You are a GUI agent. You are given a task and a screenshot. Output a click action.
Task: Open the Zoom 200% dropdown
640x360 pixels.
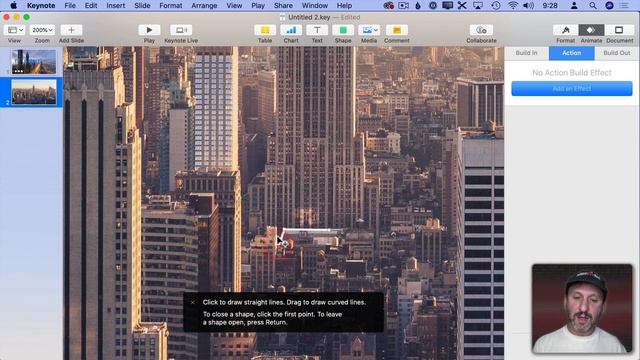click(42, 30)
